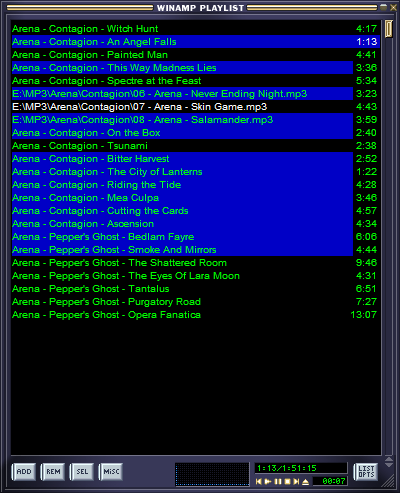Open the MISC menu button
This screenshot has height=493, width=400.
coord(111,472)
